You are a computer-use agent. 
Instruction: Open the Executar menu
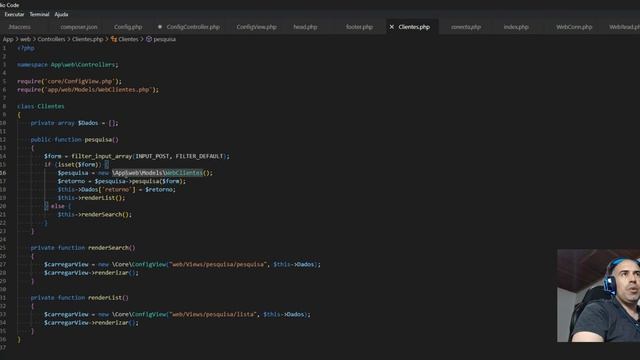tap(14, 14)
